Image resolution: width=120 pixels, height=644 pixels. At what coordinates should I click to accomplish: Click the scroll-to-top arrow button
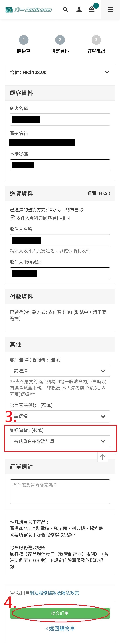[x=103, y=457]
